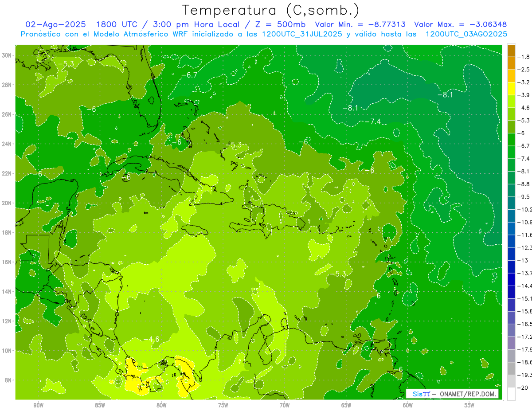Image resolution: width=532 pixels, height=411 pixels.
Task: Click the '-11.6' color scale label
Action: (525, 235)
